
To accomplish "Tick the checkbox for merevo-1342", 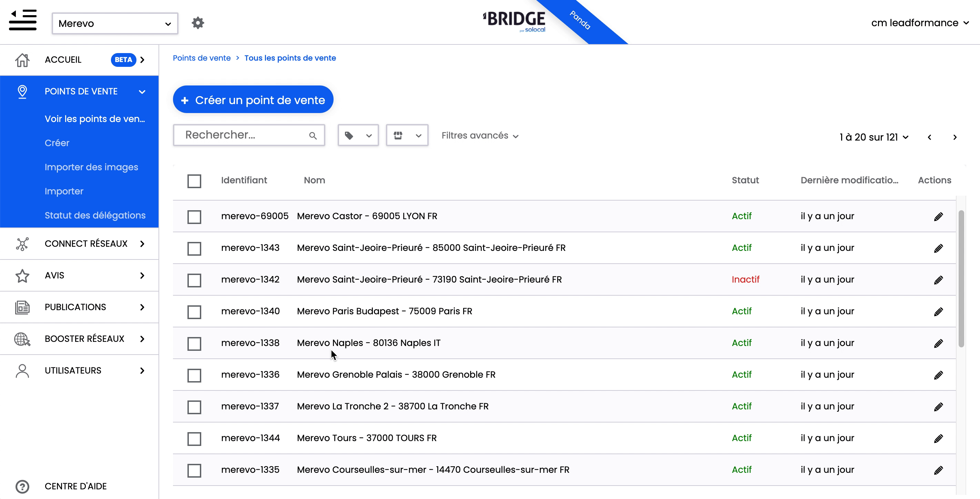I will [194, 280].
